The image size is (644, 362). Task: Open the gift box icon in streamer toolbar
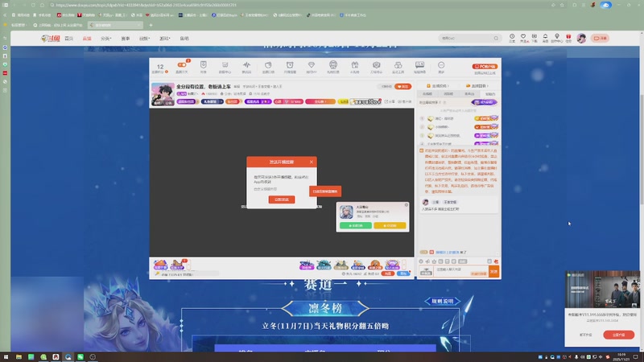click(355, 65)
